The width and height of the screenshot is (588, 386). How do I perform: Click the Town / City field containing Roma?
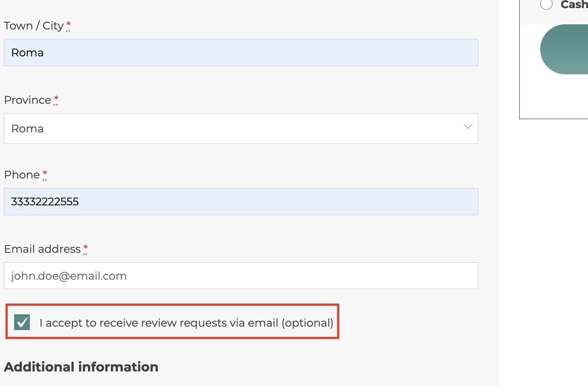tap(241, 53)
